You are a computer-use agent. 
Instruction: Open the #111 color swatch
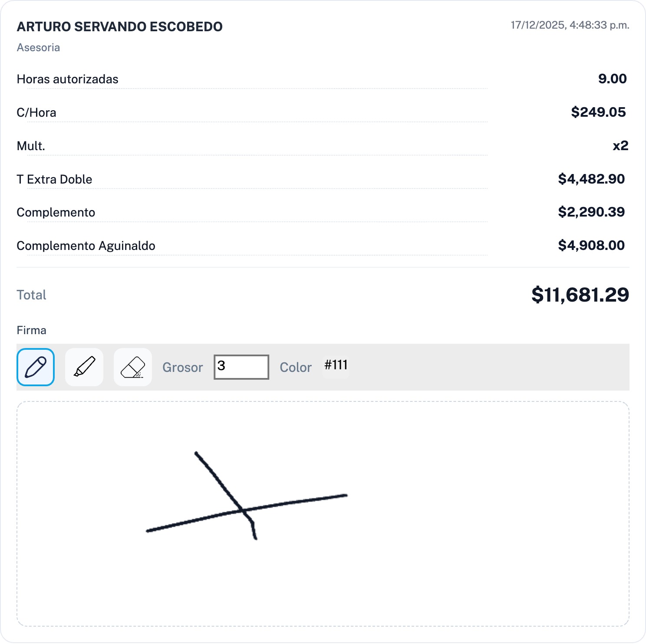tap(336, 365)
